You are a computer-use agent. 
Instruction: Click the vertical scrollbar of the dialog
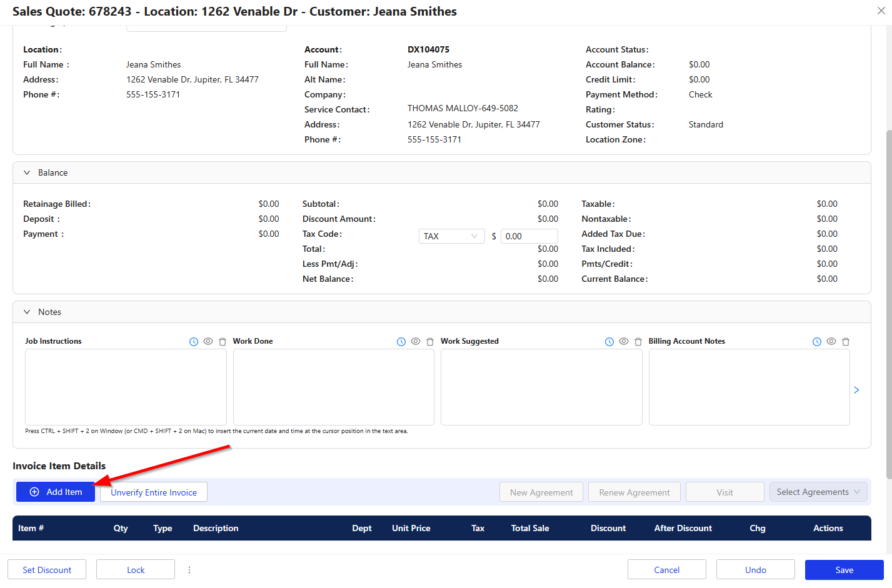click(889, 305)
